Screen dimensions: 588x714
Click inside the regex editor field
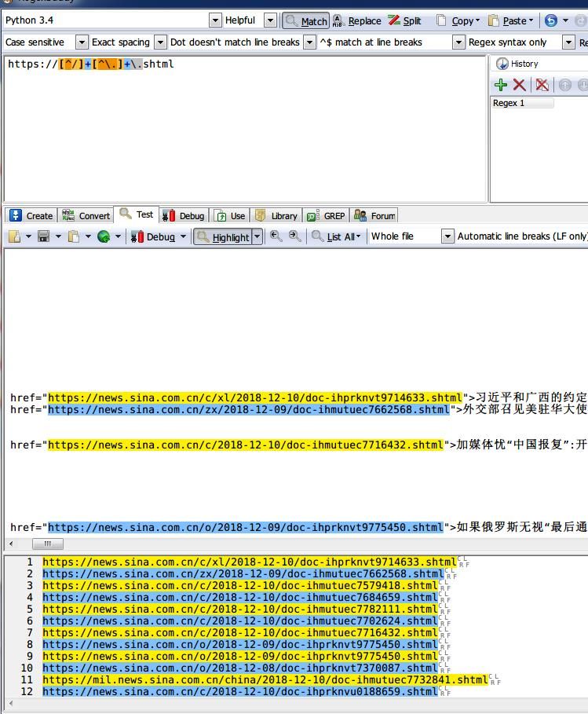(x=245, y=128)
